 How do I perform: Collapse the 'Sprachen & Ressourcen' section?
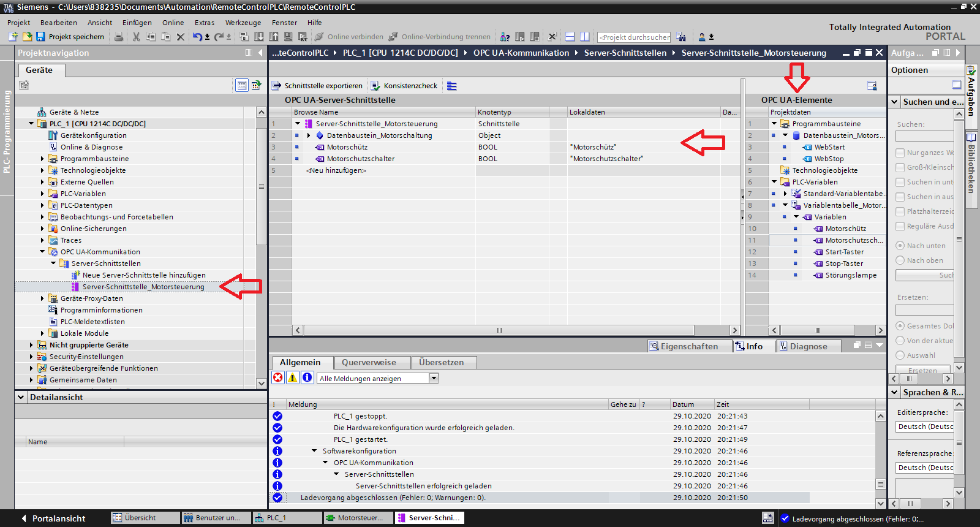pyautogui.click(x=895, y=392)
